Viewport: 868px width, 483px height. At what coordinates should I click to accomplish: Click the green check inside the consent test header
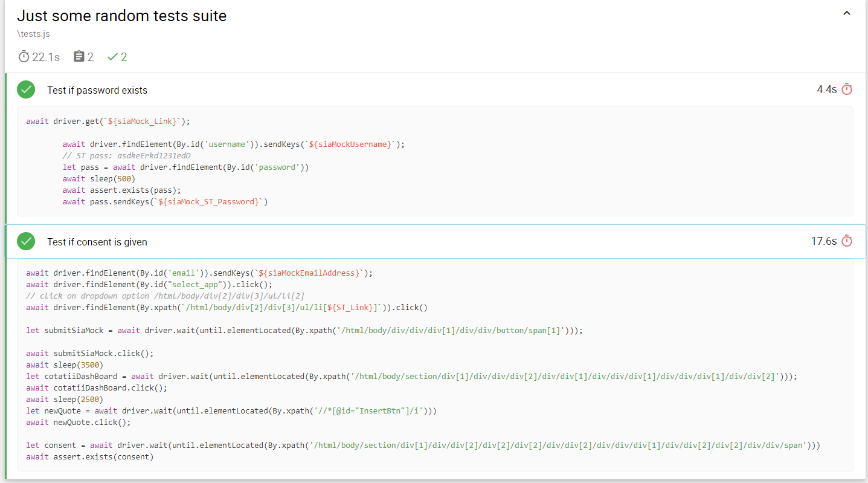point(26,241)
